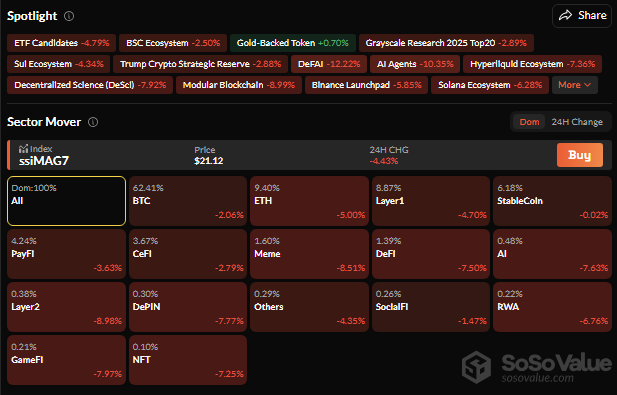
Task: Select the RWA sector tile
Action: (552, 307)
